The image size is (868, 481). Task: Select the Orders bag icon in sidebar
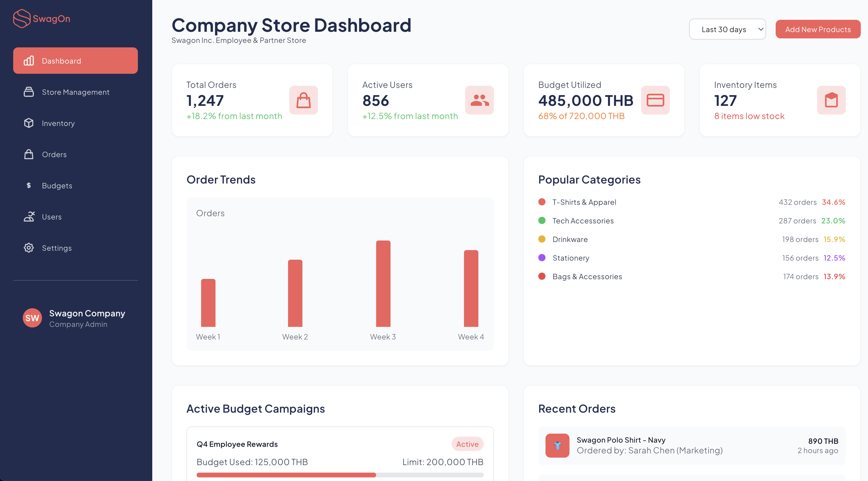29,154
